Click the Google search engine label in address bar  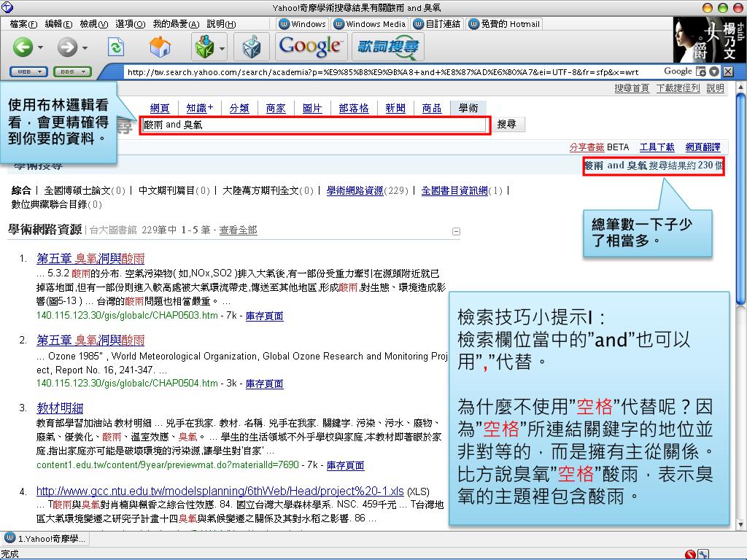[678, 71]
